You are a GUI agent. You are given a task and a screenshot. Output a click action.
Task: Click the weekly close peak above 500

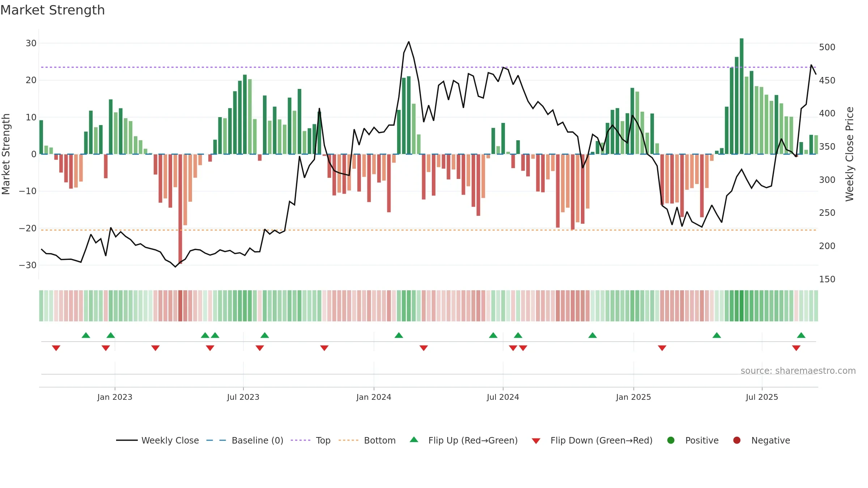pyautogui.click(x=409, y=42)
